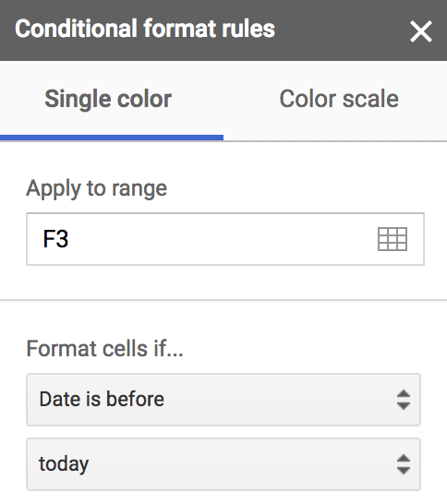Click the arrows on 'Date is before' selector
This screenshot has width=447, height=504.
pos(404,400)
